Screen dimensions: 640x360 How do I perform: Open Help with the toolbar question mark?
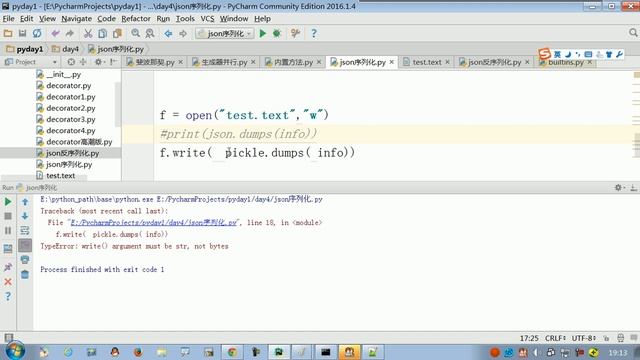point(313,33)
